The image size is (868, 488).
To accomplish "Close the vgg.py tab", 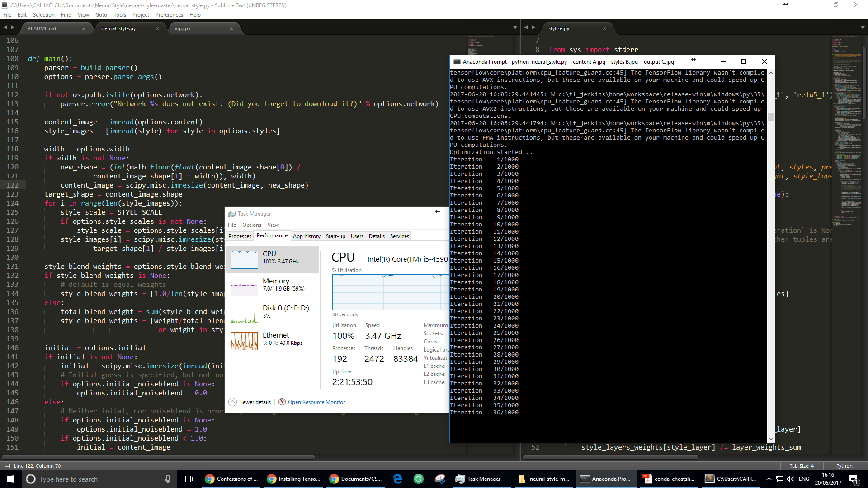I will point(231,28).
